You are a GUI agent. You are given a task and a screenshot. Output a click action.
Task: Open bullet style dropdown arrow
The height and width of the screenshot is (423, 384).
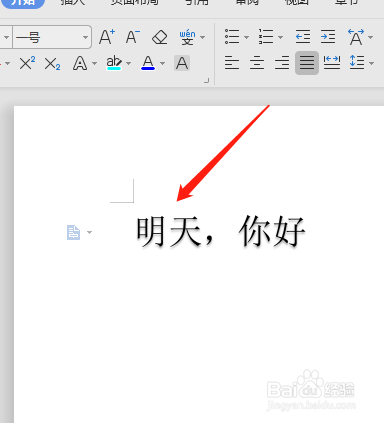[x=247, y=37]
